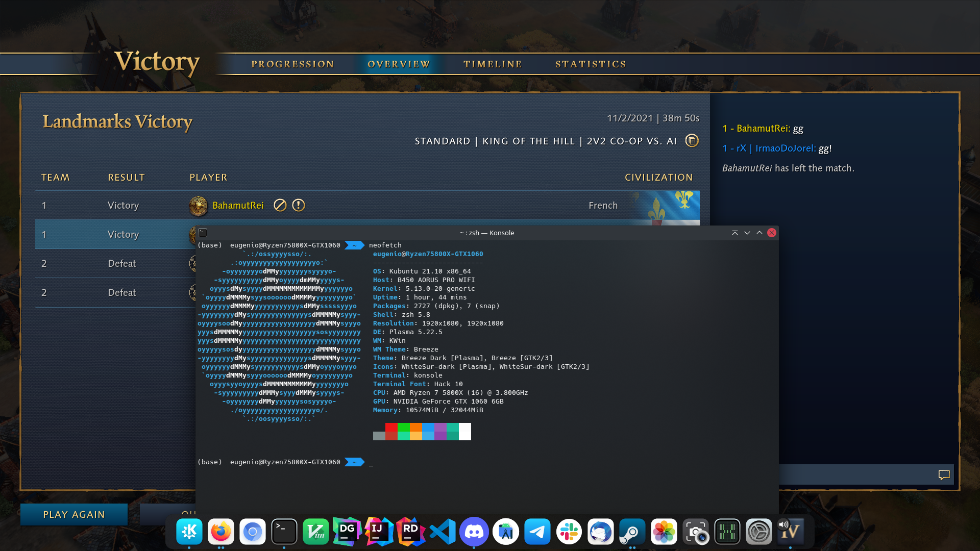Viewport: 980px width, 551px height.
Task: Select the highlighted team 1 Victory row
Action: pos(115,234)
